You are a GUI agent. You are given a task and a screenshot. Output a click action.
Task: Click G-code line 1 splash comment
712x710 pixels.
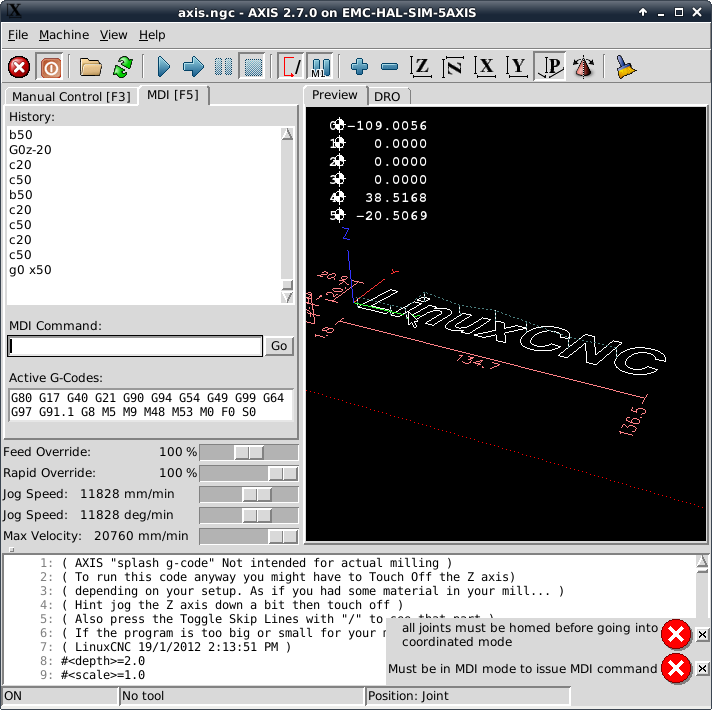(x=257, y=563)
